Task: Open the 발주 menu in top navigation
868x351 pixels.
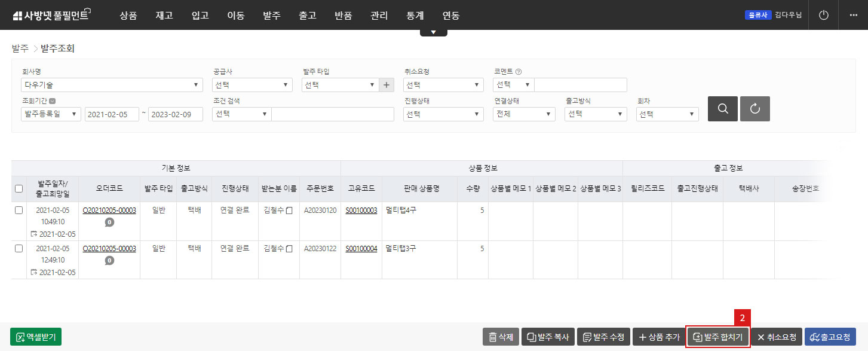Action: 271,16
